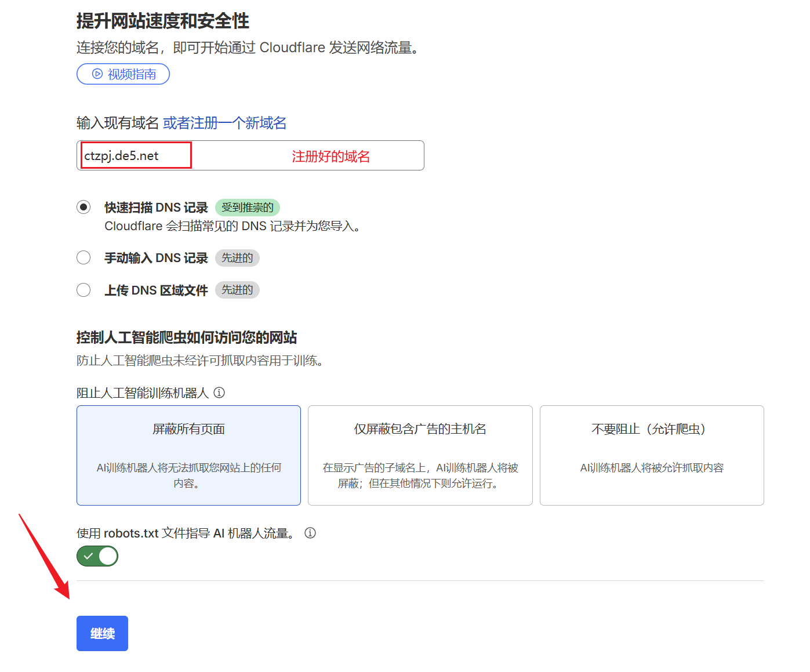Choose the 仅屏蔽包含广告的主机名 card
Screen dimensions: 810x672
pyautogui.click(x=420, y=455)
